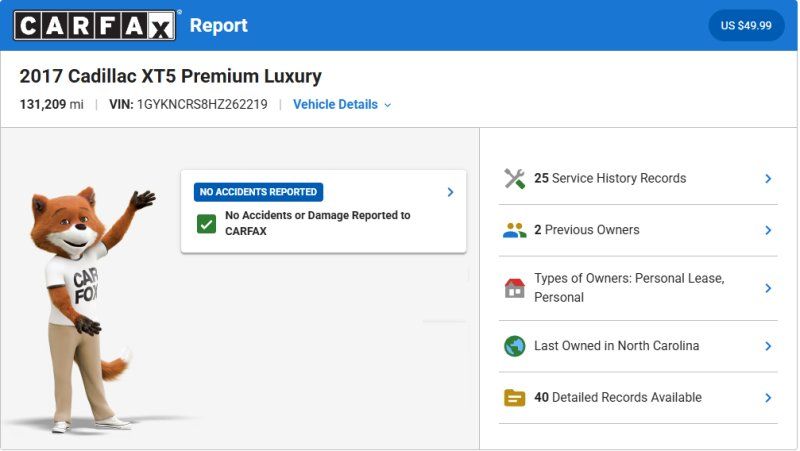Click the chevron next to Vehicle Details
Image resolution: width=800 pixels, height=451 pixels.
point(388,105)
